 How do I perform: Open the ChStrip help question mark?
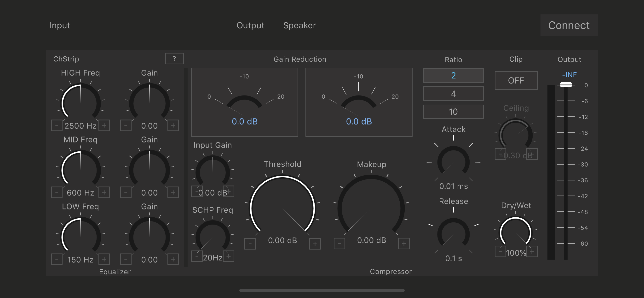tap(174, 59)
